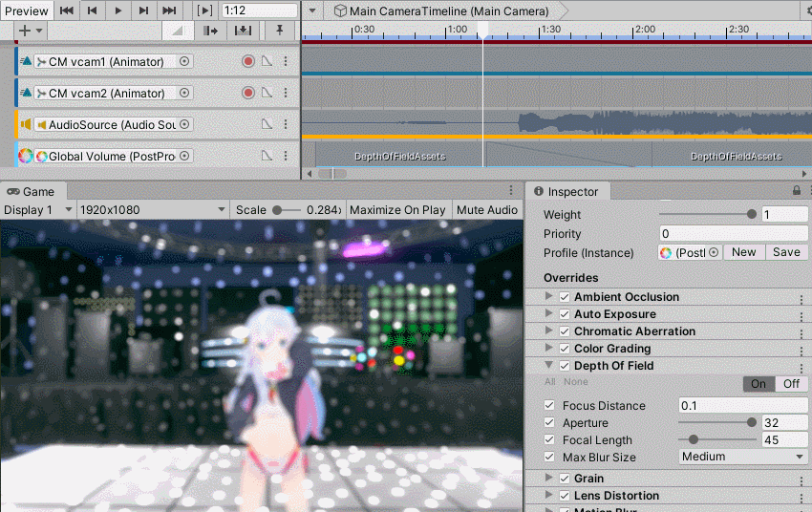
Task: Click the Save profile button
Action: 786,252
